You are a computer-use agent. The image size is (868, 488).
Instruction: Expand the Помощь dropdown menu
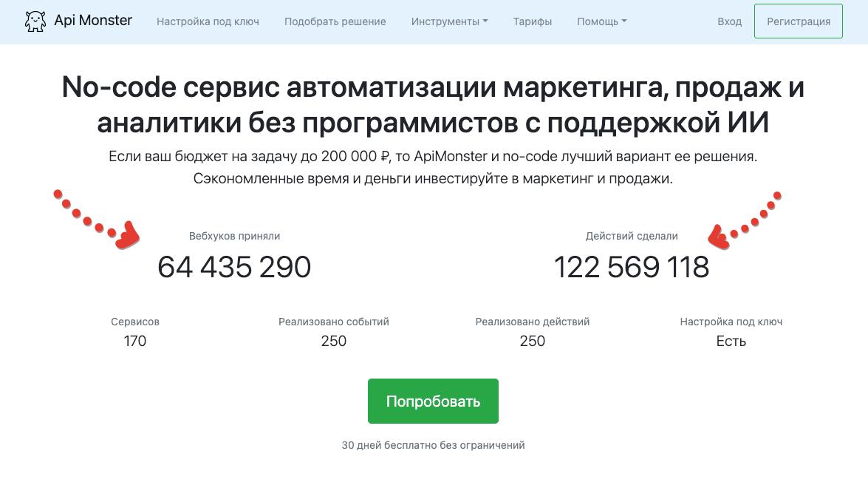[602, 21]
